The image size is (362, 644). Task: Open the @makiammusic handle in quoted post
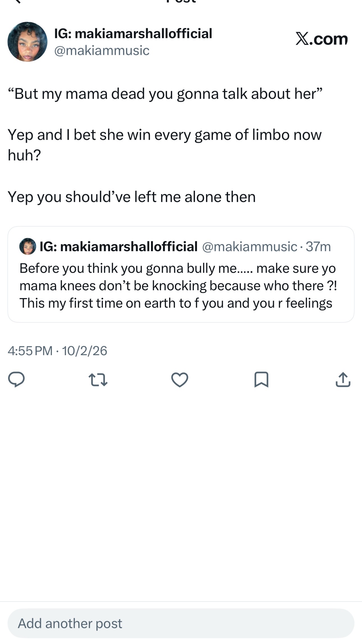249,247
